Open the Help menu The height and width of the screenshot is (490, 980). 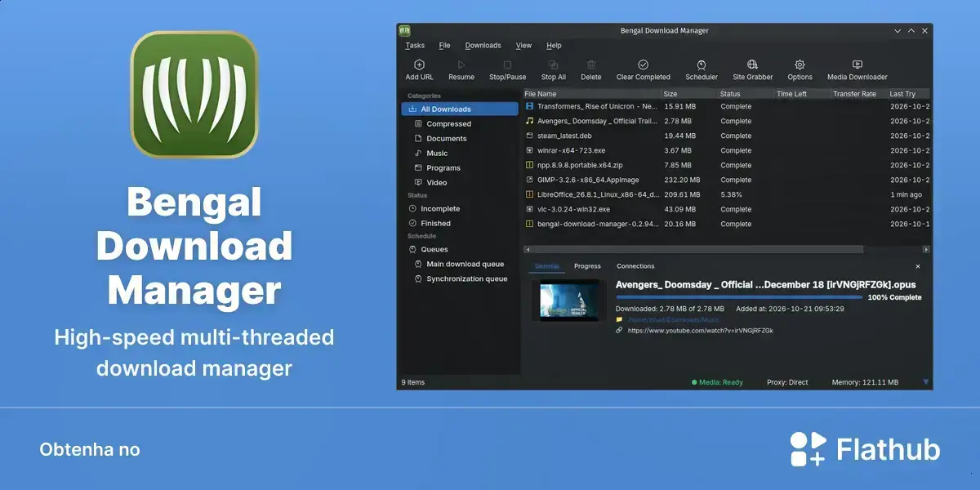[x=554, y=45]
